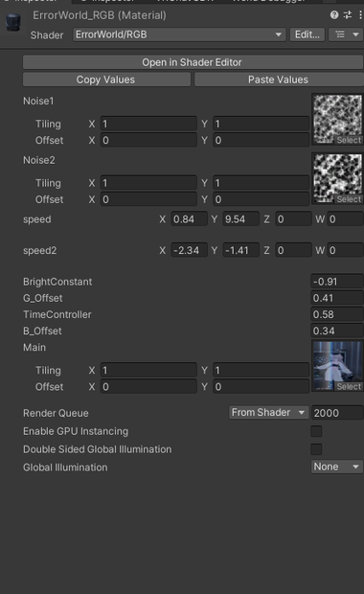Click the Render Queue 2000 field
Screen dimensions: 364x594
[x=337, y=413]
